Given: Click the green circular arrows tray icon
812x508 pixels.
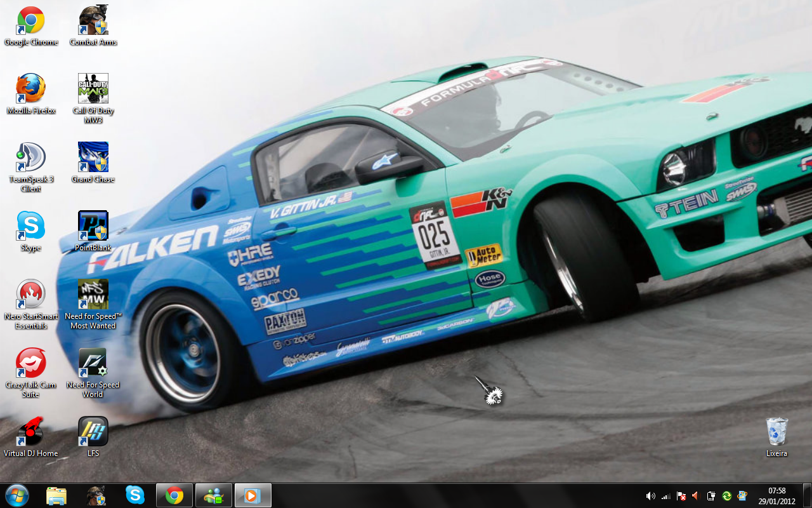Looking at the screenshot, I should 726,496.
